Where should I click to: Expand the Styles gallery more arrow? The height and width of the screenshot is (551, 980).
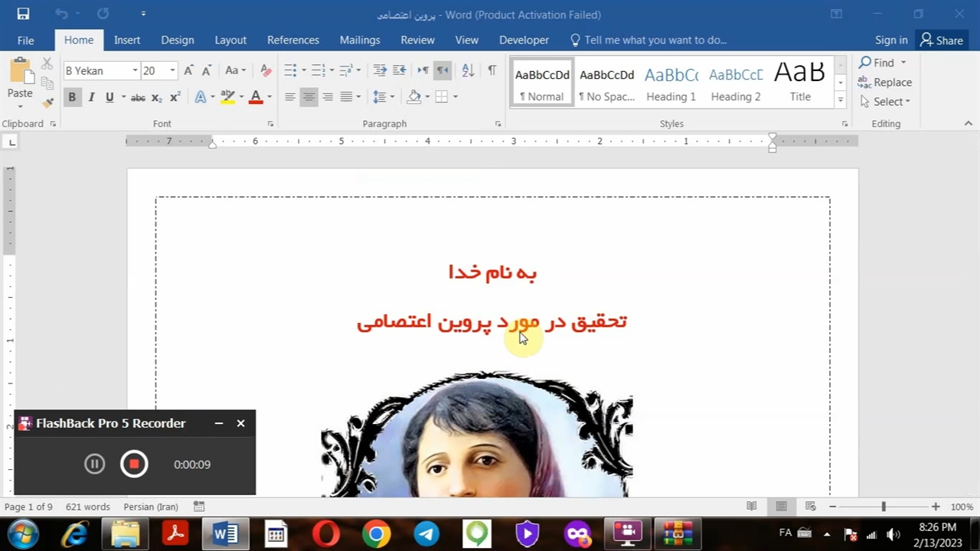pyautogui.click(x=840, y=99)
